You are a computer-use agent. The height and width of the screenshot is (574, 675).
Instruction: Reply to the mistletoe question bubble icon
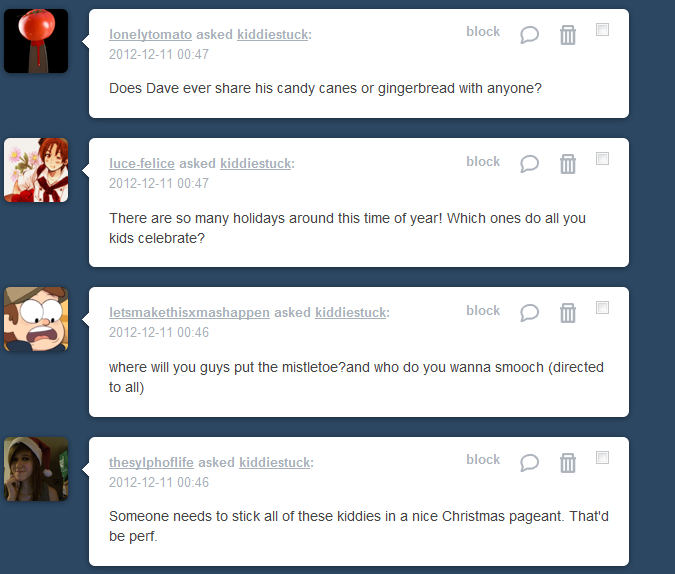click(529, 313)
